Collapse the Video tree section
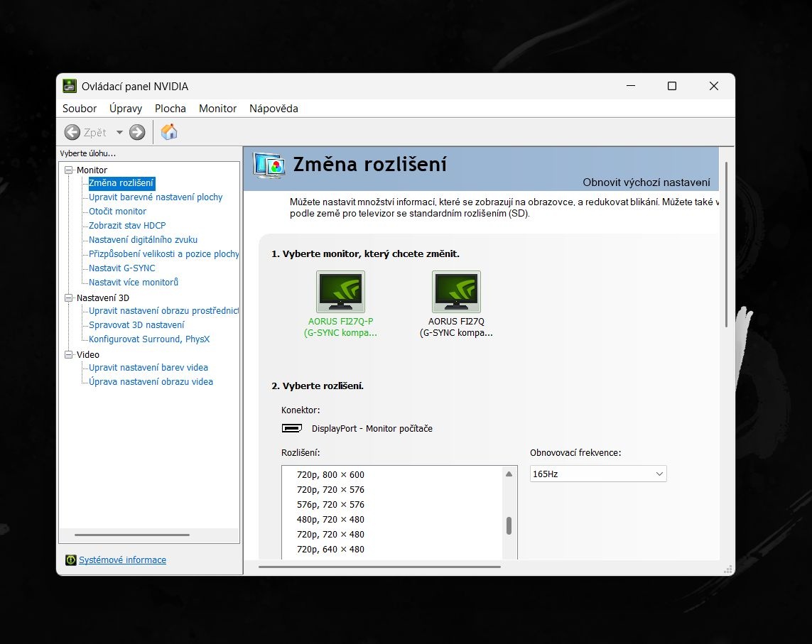 (x=69, y=355)
